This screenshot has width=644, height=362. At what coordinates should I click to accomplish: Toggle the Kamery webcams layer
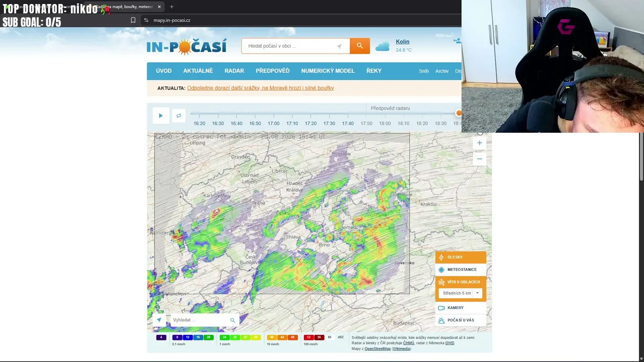pyautogui.click(x=461, y=308)
